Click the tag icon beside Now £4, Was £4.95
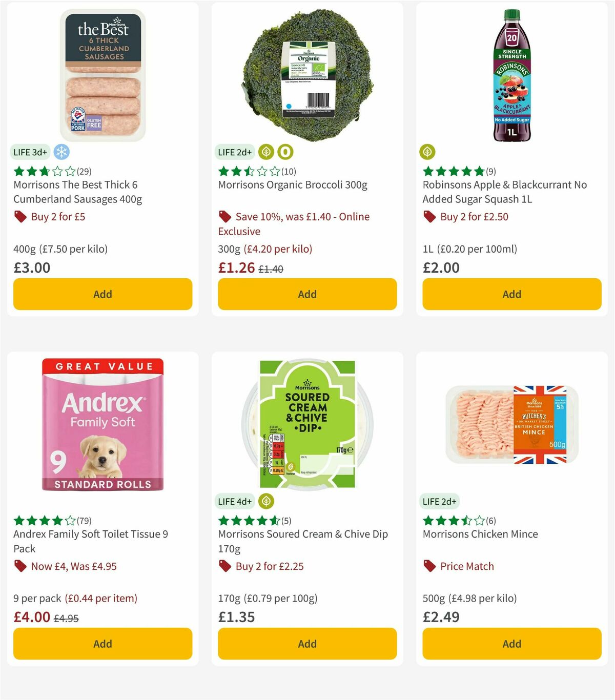This screenshot has height=700, width=615. (x=20, y=566)
